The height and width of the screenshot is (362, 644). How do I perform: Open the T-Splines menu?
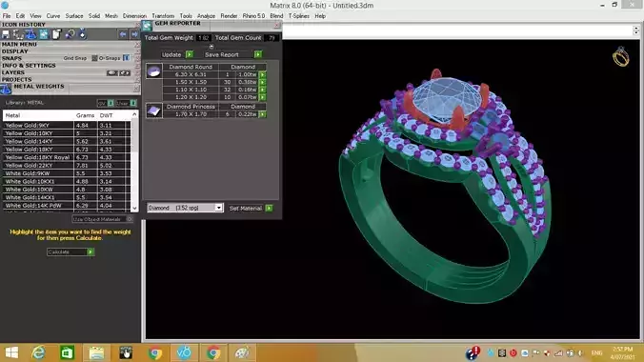coord(298,16)
